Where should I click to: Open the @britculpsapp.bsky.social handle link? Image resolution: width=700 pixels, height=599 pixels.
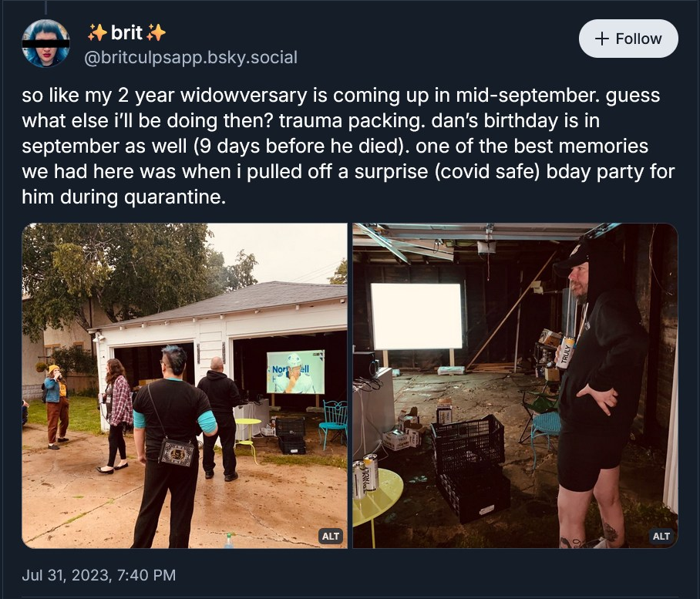(x=190, y=57)
